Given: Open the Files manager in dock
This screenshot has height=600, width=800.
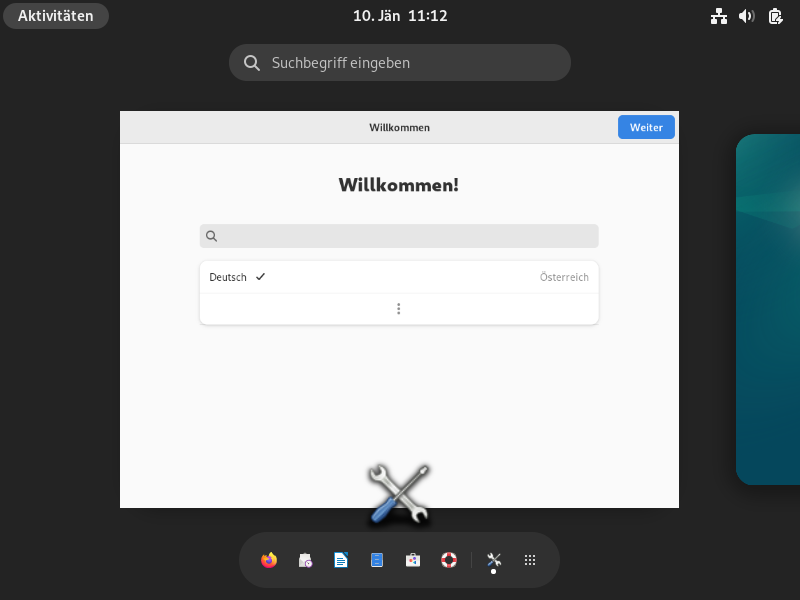Looking at the screenshot, I should tap(377, 560).
